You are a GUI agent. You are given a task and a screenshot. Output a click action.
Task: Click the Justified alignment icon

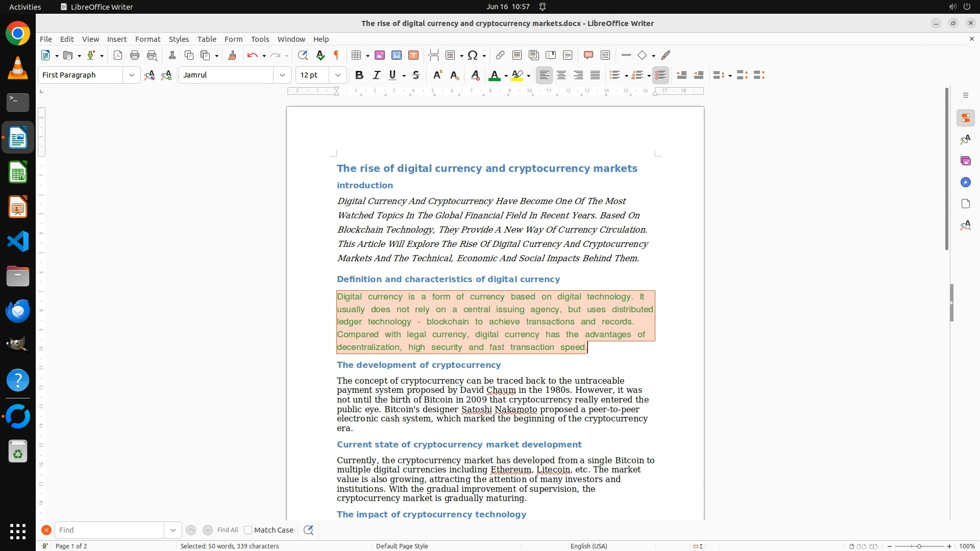[595, 75]
